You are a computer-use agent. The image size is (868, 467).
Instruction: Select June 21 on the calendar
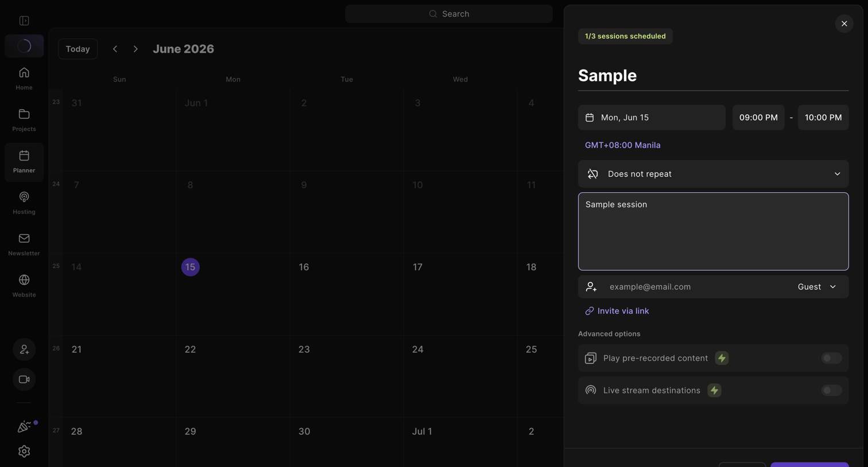76,349
